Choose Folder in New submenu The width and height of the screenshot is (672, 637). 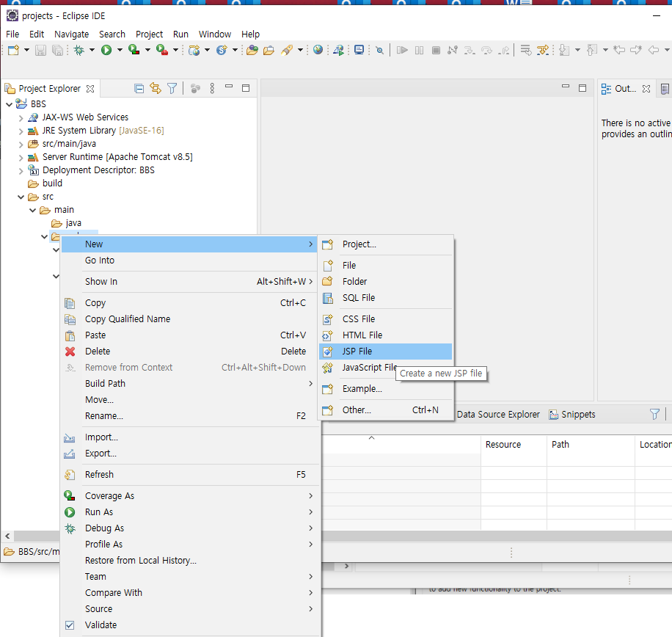386,282
